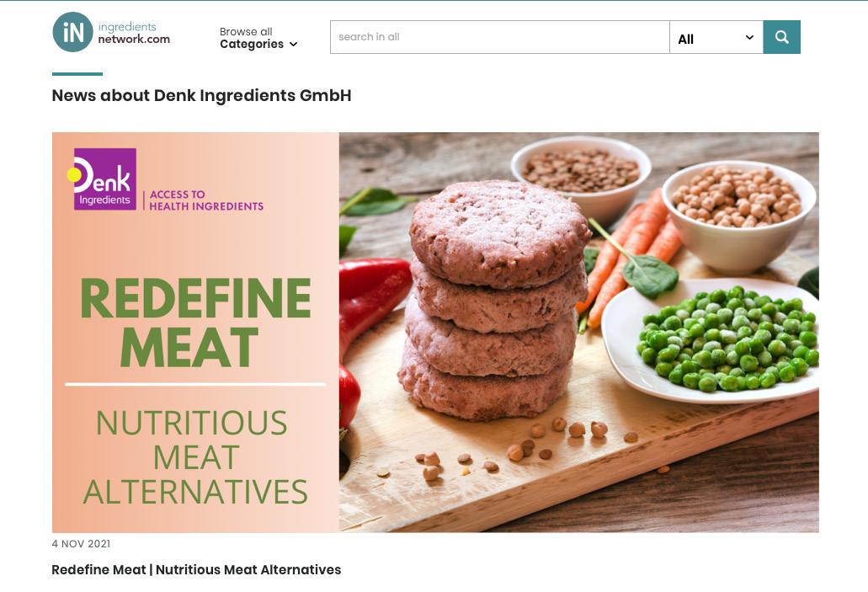The height and width of the screenshot is (592, 868).
Task: Open the Browse all Categories menu
Action: tap(258, 38)
